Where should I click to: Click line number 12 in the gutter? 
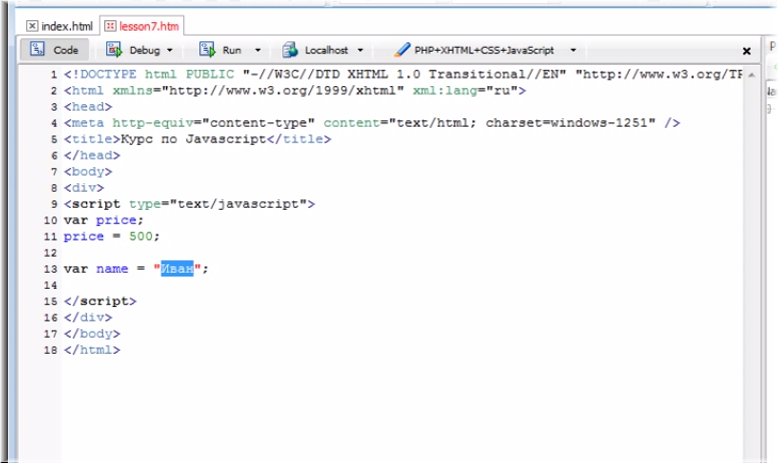pyautogui.click(x=51, y=253)
